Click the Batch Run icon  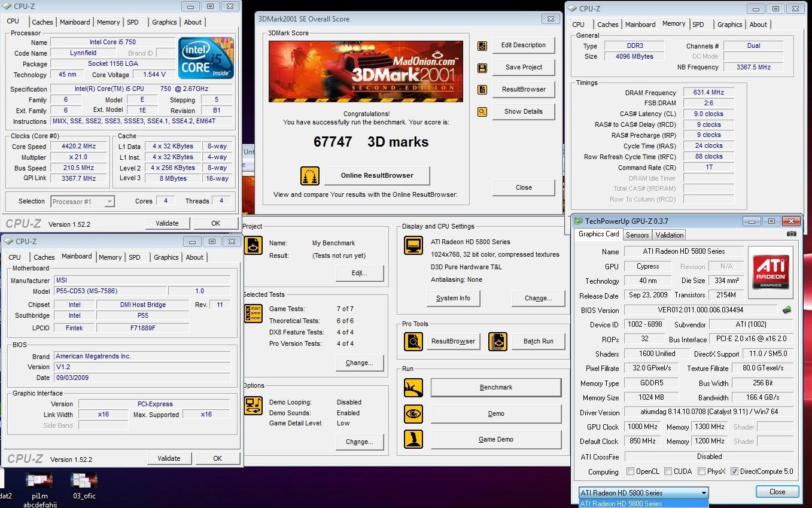(498, 342)
